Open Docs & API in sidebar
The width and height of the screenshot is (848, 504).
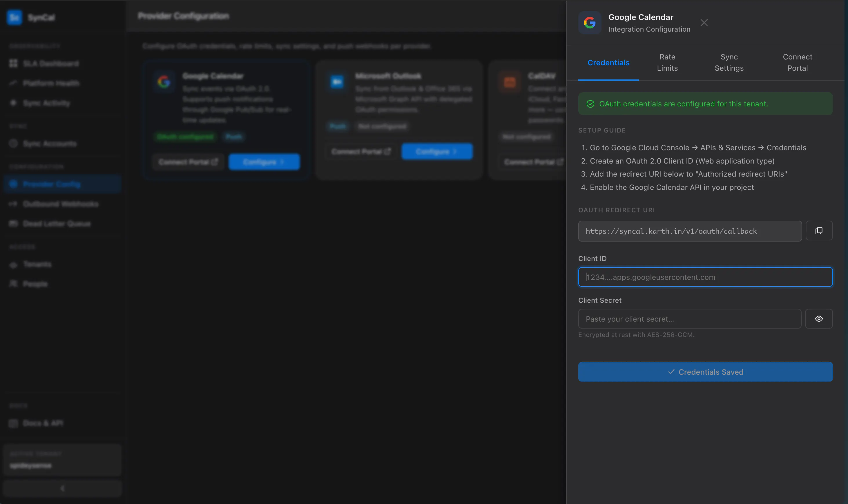tap(62, 423)
